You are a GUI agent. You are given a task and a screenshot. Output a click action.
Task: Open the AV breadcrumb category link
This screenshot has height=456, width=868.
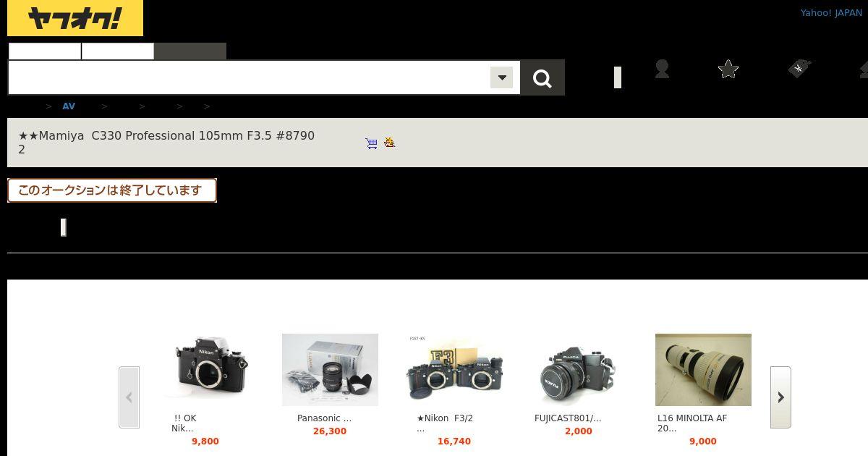coord(69,106)
